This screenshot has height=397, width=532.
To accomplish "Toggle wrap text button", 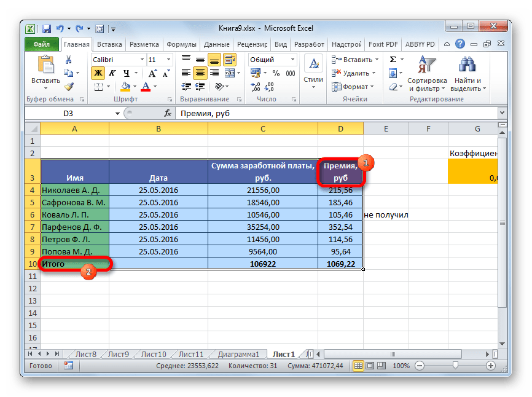I will pyautogui.click(x=230, y=60).
